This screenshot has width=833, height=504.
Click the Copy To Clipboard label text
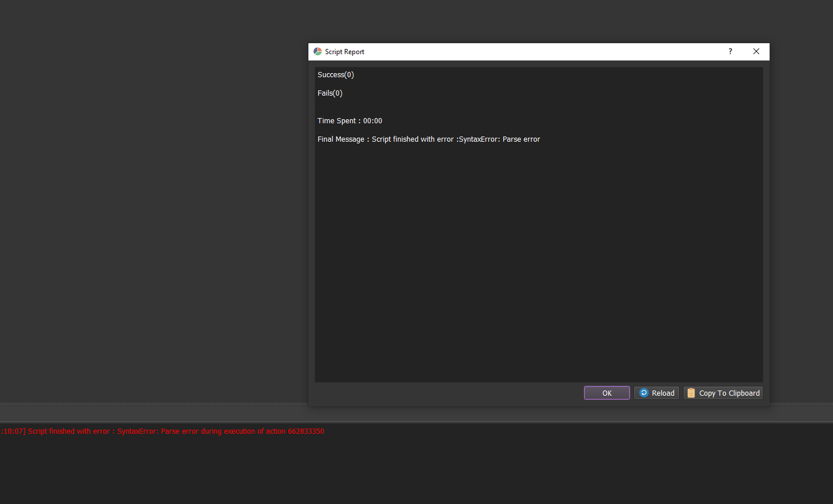(729, 393)
